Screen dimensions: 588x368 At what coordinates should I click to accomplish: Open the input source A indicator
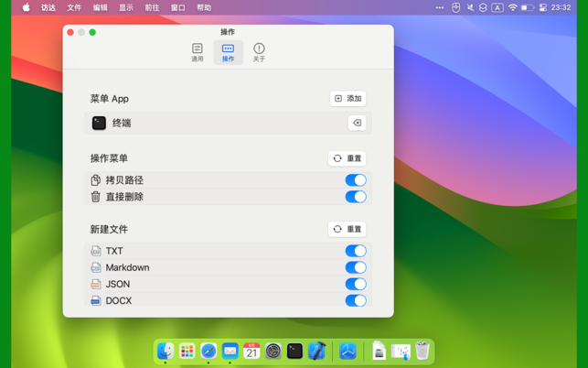tap(497, 7)
